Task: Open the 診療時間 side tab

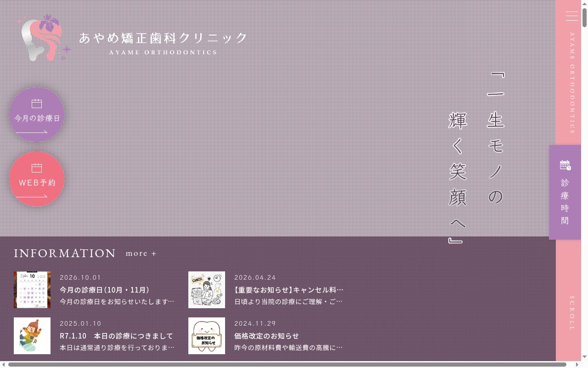Action: [565, 192]
